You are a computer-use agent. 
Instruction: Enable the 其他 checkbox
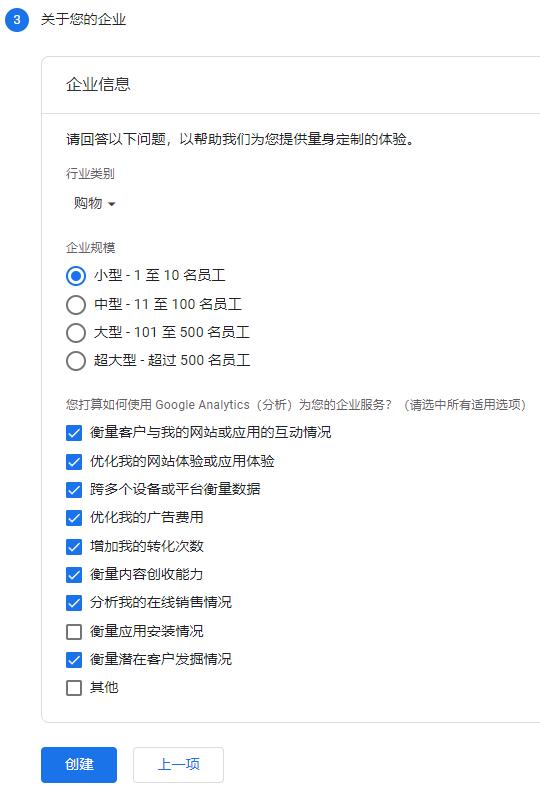pos(74,688)
